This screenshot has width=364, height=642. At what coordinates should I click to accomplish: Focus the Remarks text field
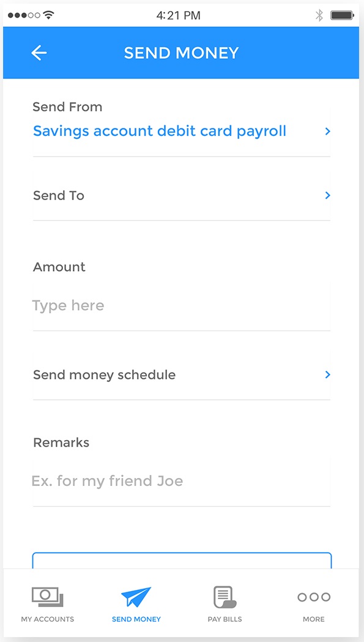pos(181,481)
